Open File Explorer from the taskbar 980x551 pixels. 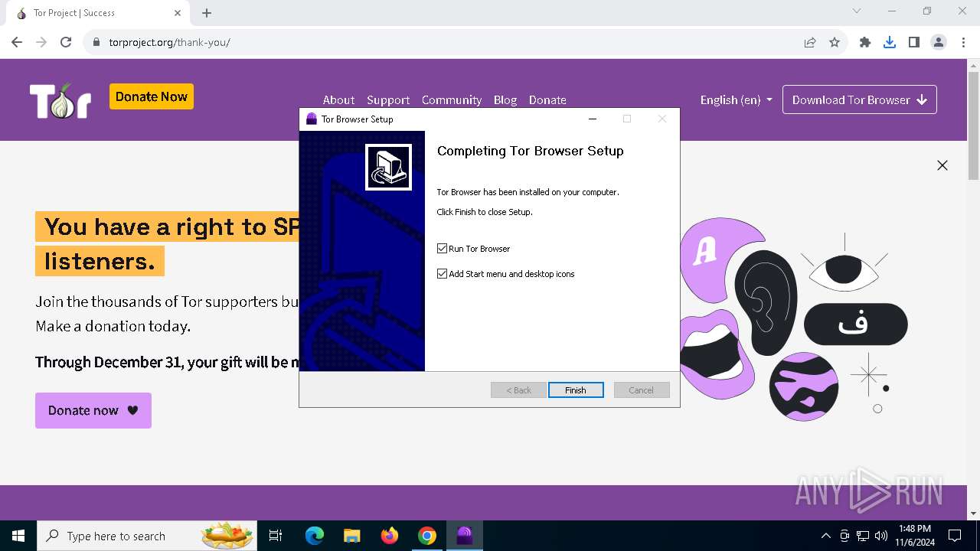tap(352, 536)
